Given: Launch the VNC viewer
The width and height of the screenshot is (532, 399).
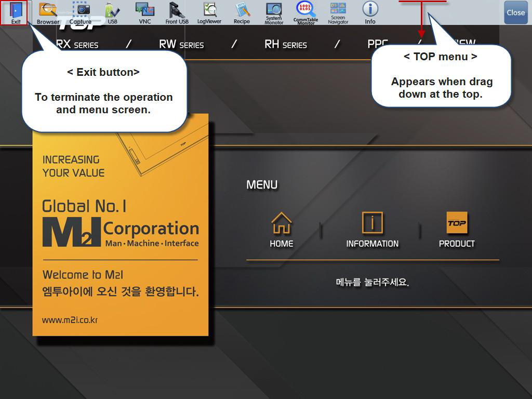Looking at the screenshot, I should (x=145, y=12).
